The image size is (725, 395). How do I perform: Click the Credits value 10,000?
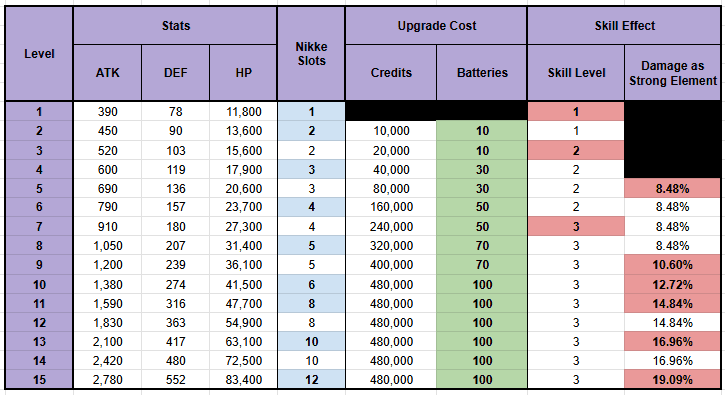pyautogui.click(x=391, y=131)
